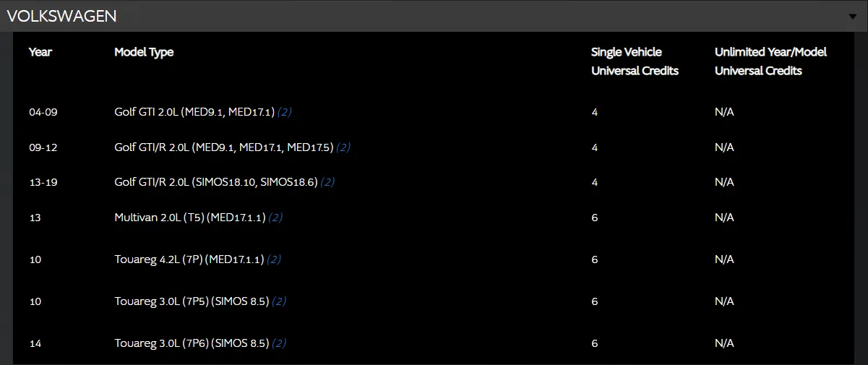Open footnote (2) beside Golf GTI/R MED17.5
868x365 pixels.
[343, 147]
